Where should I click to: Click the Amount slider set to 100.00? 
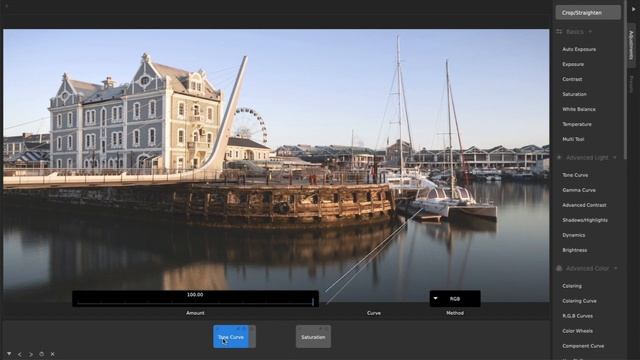pos(195,299)
